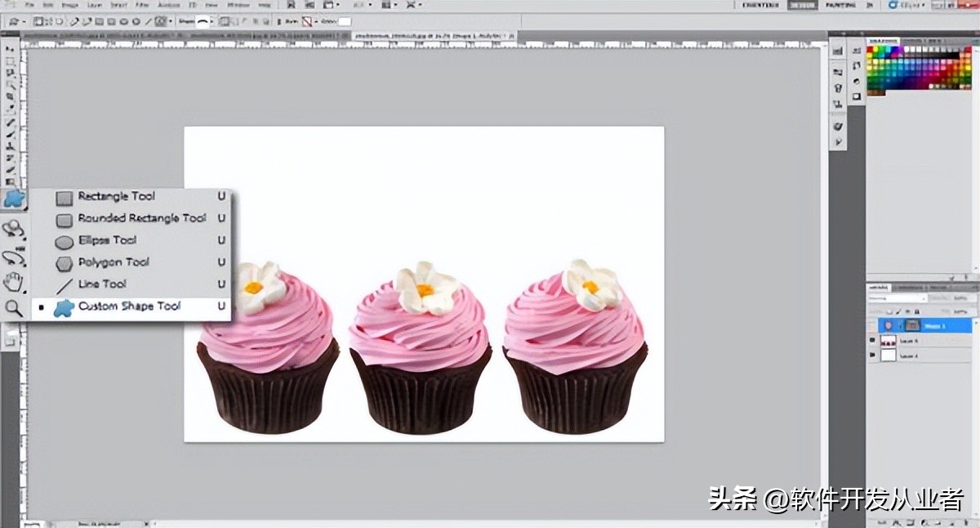Choose Custom Shape Tool from the flyout
The image size is (980, 528).
131,307
